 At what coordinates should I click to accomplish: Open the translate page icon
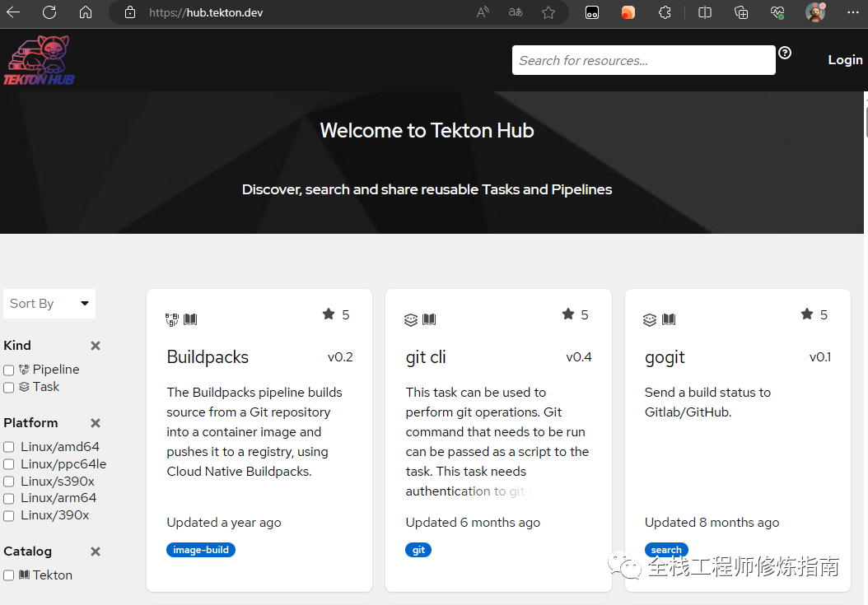pyautogui.click(x=516, y=12)
